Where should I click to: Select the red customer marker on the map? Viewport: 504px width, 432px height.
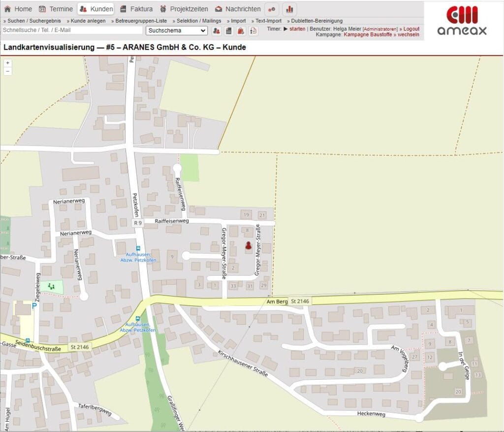point(248,246)
